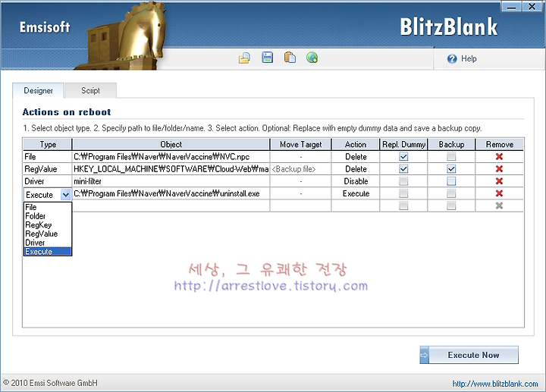Viewport: 546px width, 392px height.
Task: Remove the Execute uninstall.exe row
Action: [499, 193]
